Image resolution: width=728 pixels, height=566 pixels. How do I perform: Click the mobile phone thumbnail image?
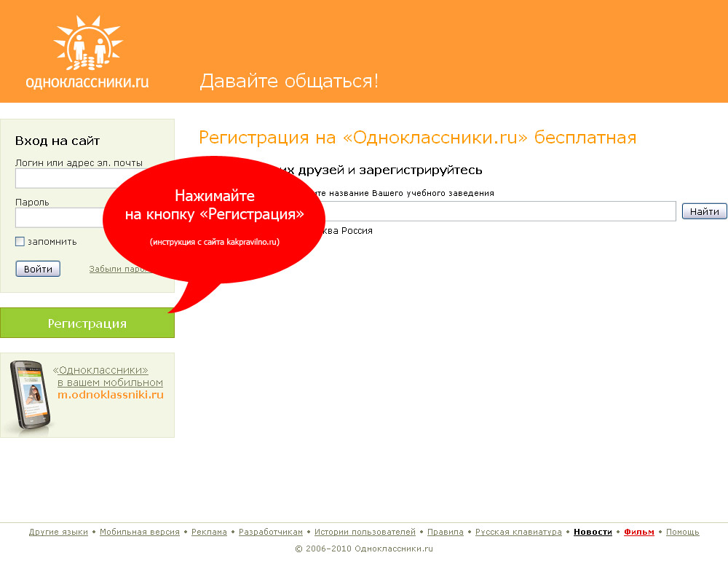coord(31,396)
